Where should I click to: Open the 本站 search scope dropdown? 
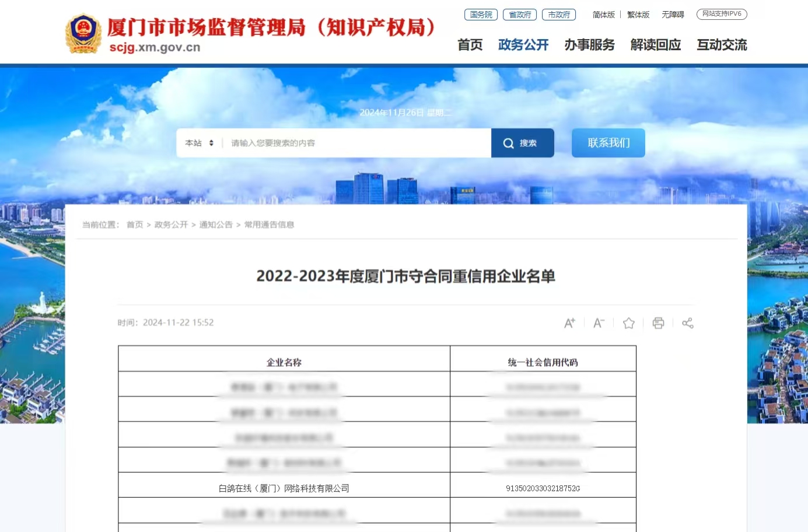click(199, 143)
